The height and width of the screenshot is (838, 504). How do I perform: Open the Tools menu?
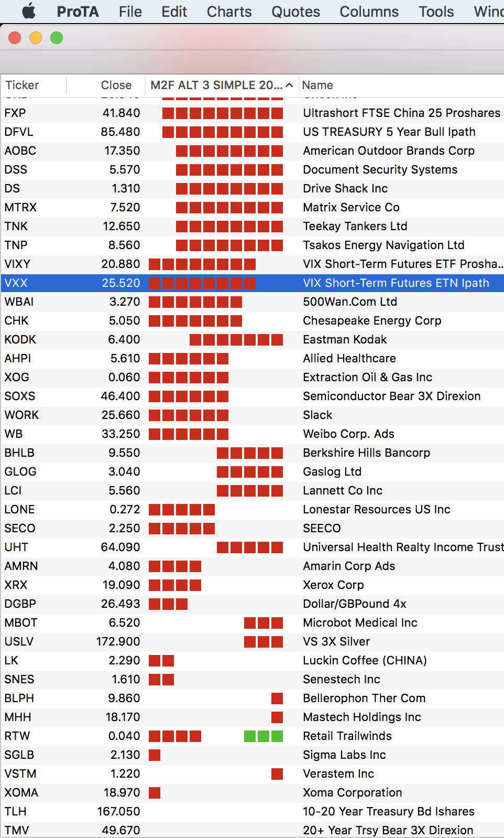point(436,12)
